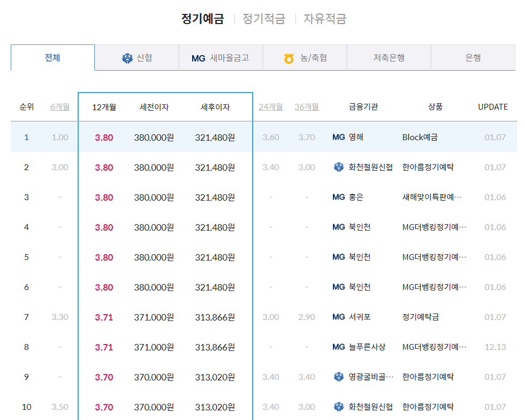Select the Block예금 product
This screenshot has width=524, height=420.
[420, 138]
